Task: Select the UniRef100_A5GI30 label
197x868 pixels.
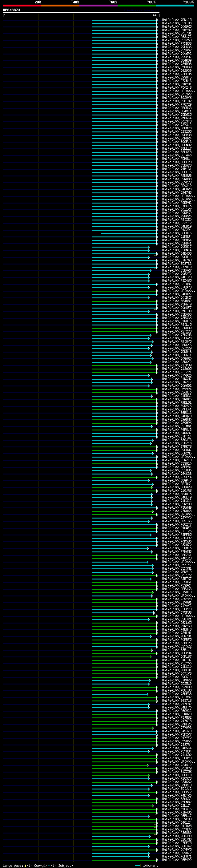Action: click(177, 311)
